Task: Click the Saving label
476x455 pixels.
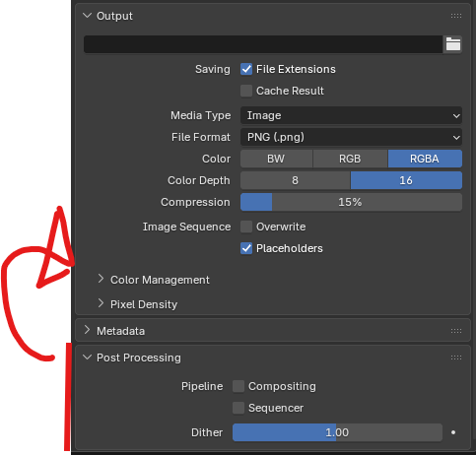Action: [x=213, y=70]
